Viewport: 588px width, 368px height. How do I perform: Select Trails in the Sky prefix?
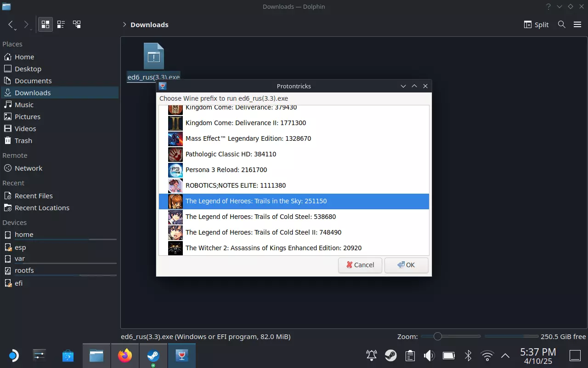click(x=294, y=201)
